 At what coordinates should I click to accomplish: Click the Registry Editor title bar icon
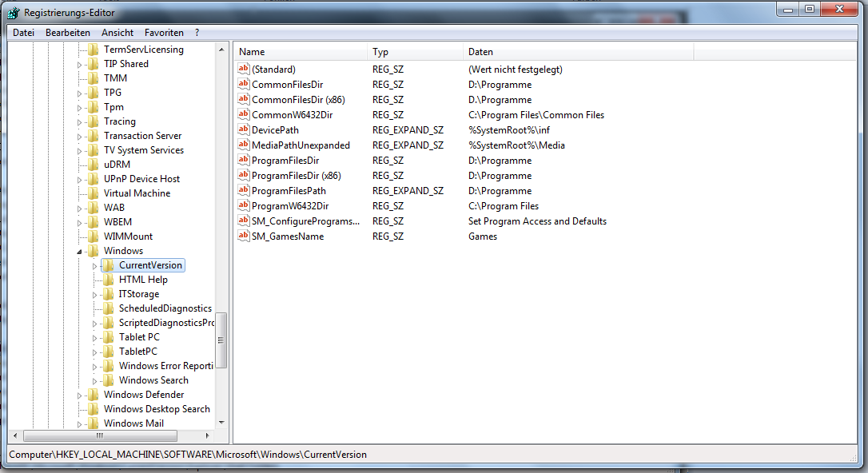pos(14,12)
